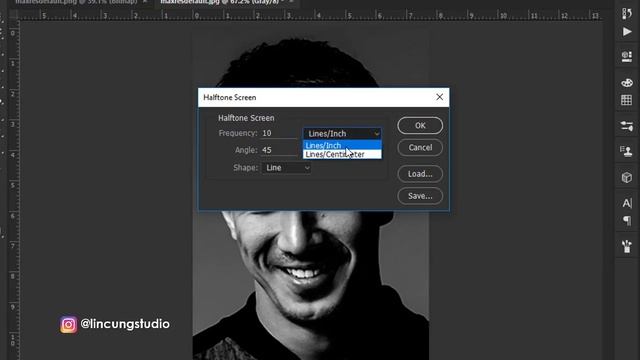The image size is (640, 360).
Task: Close the Halftone Screen dialog with X
Action: (x=440, y=97)
